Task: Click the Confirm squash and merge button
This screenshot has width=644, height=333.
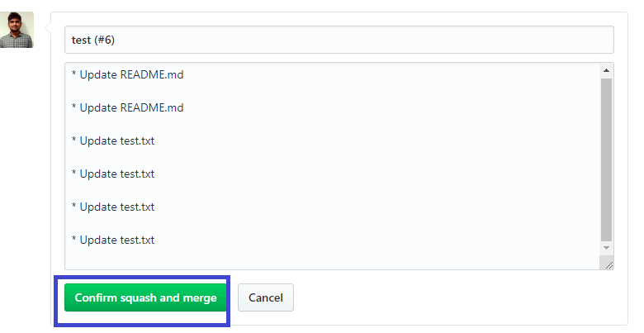Action: click(145, 297)
